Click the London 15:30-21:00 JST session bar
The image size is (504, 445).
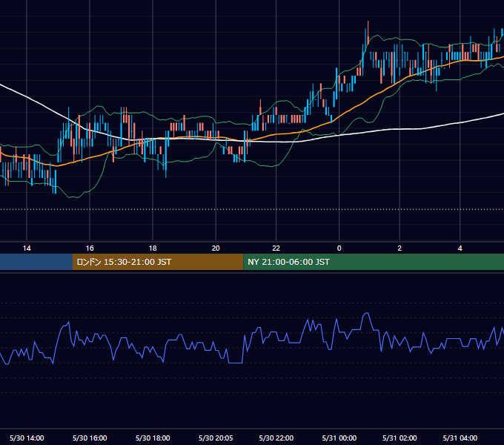click(158, 262)
